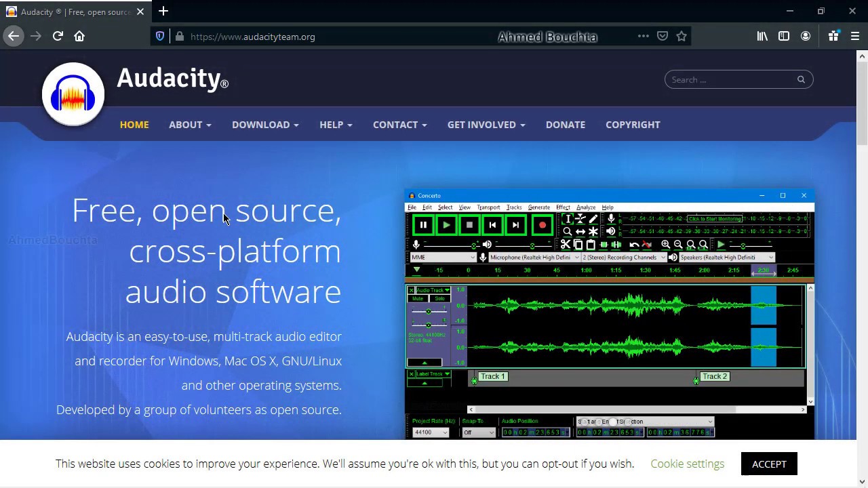Screen dimensions: 868x488
Task: Click the red Record button in Concerto screenshot
Action: pos(542,225)
